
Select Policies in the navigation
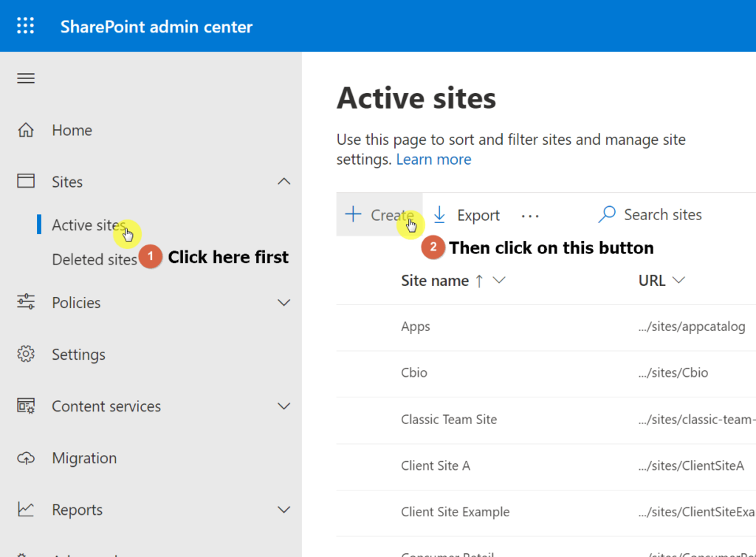76,302
